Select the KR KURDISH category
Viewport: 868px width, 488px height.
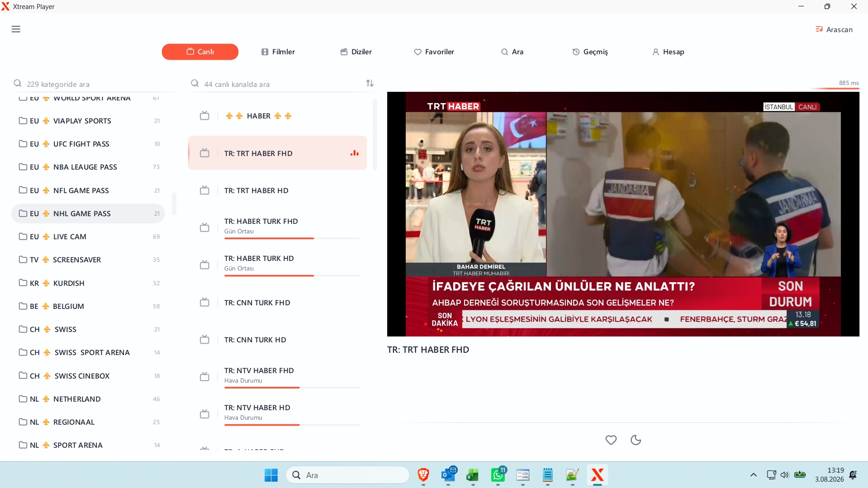88,283
